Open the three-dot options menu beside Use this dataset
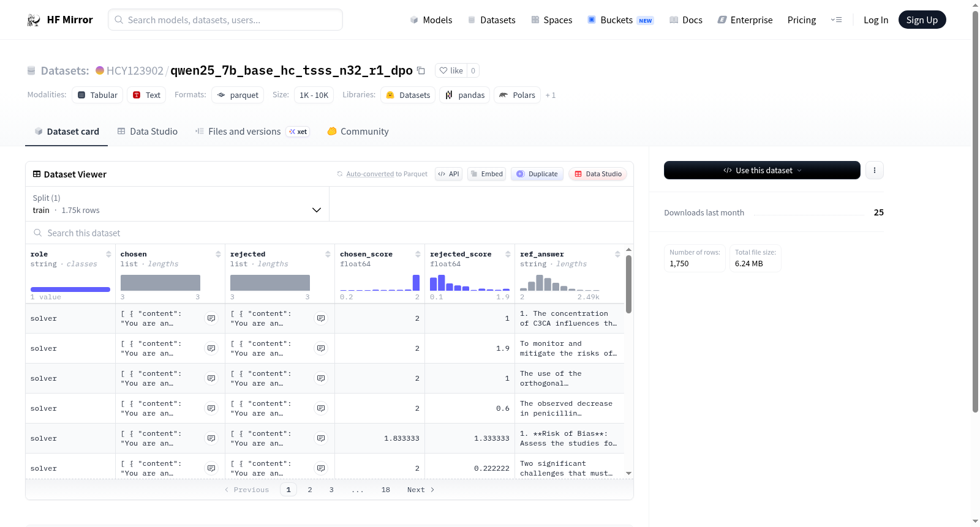 (x=875, y=170)
